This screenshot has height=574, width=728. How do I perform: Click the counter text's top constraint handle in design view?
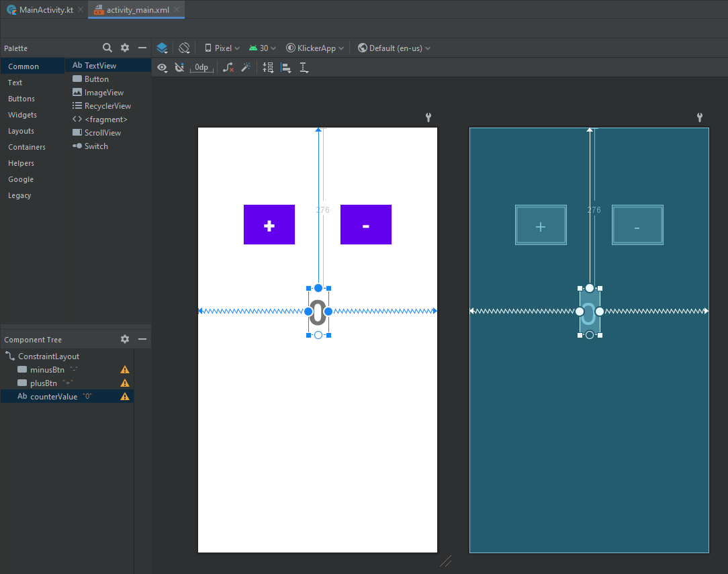pos(318,288)
